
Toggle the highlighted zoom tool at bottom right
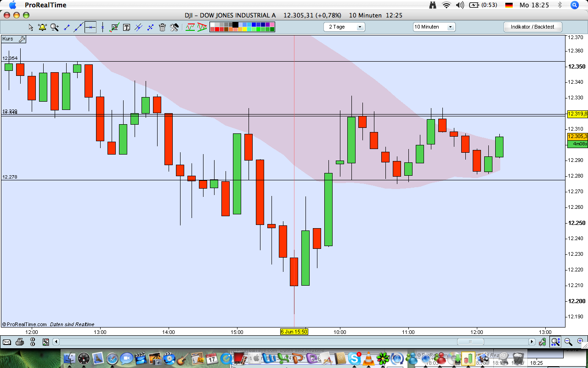pos(555,342)
